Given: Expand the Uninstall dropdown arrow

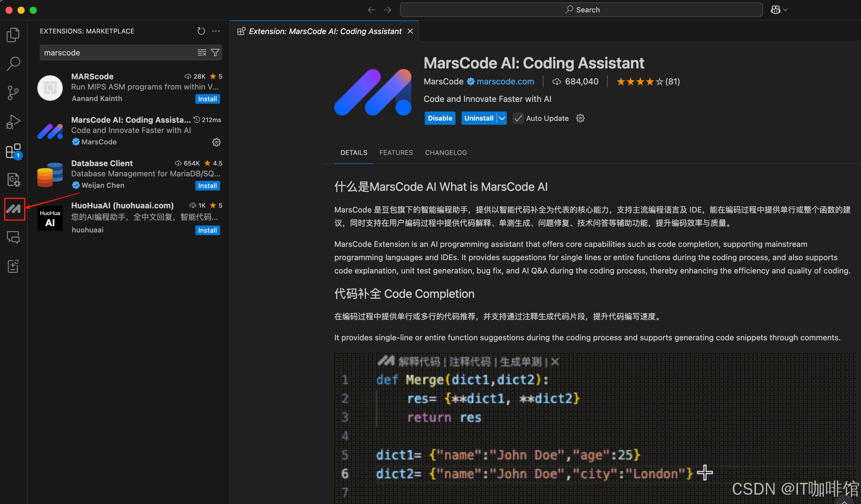Looking at the screenshot, I should [x=502, y=118].
